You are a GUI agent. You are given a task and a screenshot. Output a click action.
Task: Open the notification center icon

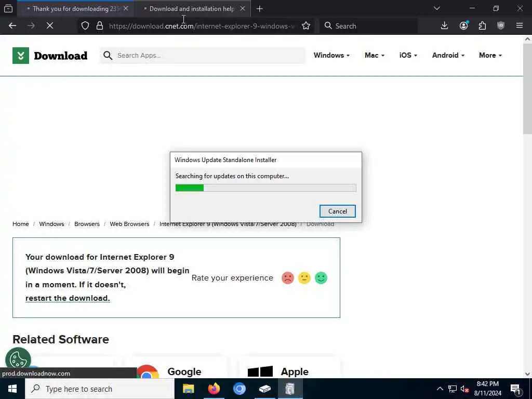(515, 389)
